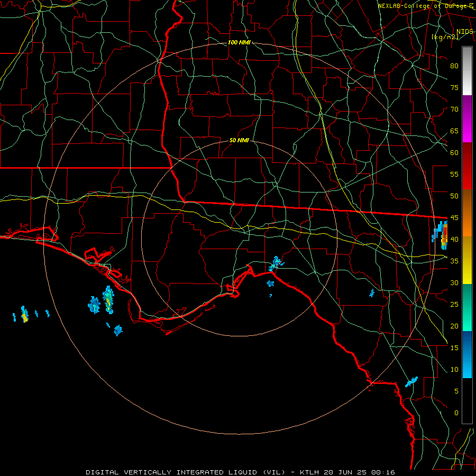476x476 pixels.
Task: Click the 60 value on the color scale
Action: click(454, 153)
